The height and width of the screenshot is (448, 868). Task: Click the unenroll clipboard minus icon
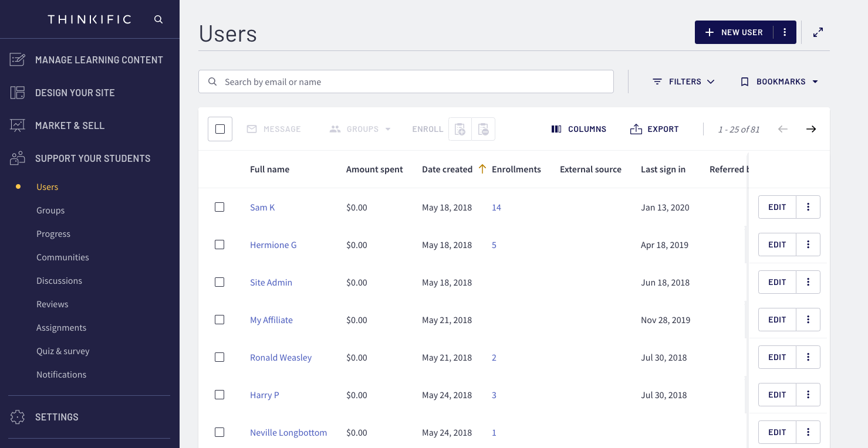coord(484,129)
